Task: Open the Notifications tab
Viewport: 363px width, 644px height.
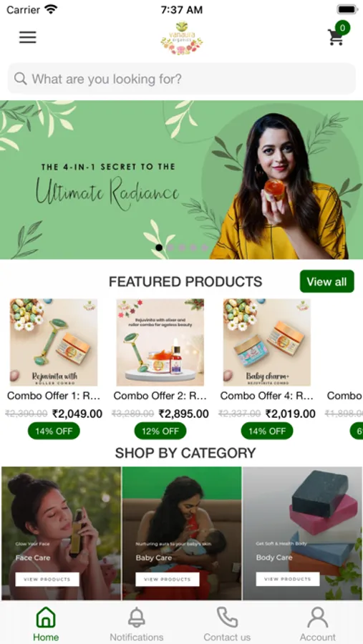Action: (x=137, y=623)
